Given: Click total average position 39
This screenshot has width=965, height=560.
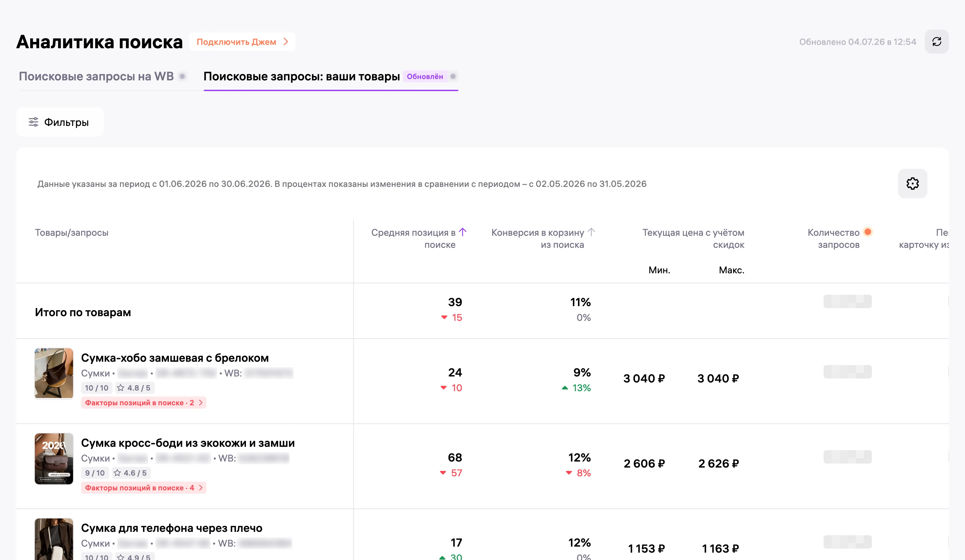Looking at the screenshot, I should coord(455,302).
